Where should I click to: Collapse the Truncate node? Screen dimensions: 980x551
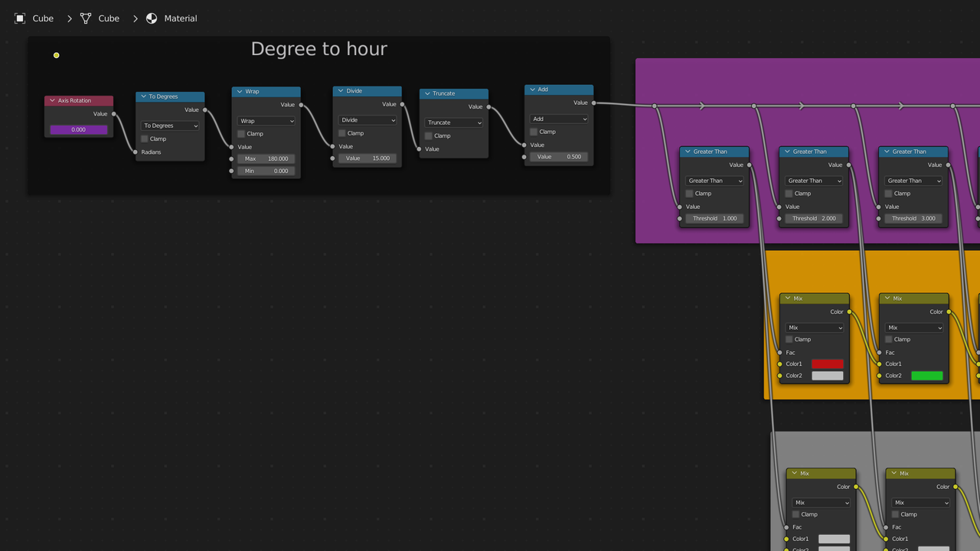pyautogui.click(x=427, y=93)
